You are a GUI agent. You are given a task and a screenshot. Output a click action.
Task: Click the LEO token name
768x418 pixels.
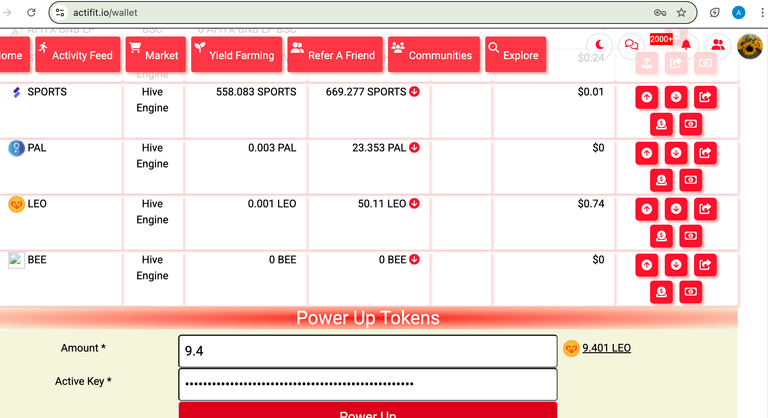[37, 203]
